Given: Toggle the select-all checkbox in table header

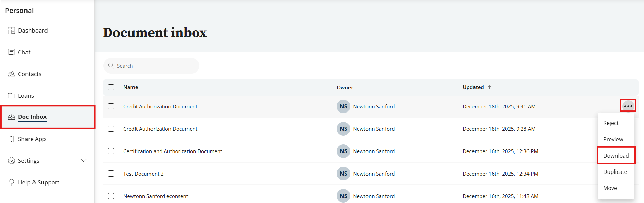Looking at the screenshot, I should 111,87.
